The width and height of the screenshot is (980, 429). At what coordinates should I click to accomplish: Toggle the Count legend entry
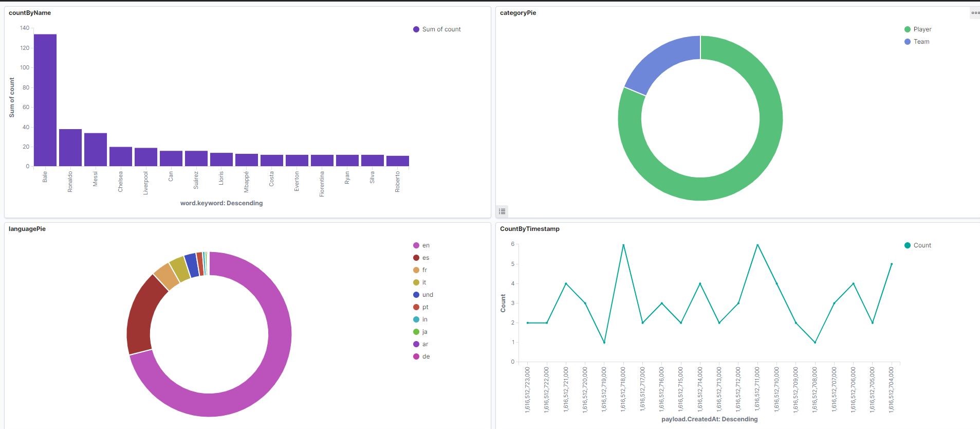pos(918,245)
